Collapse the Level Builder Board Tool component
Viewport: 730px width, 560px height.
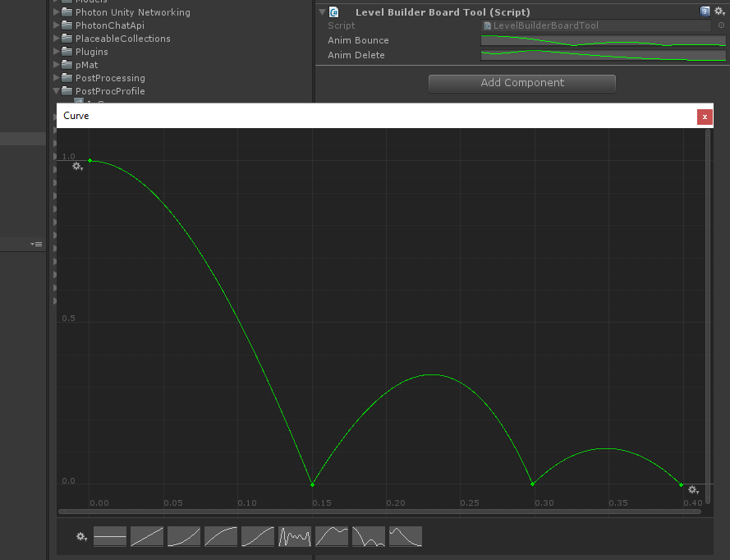click(x=323, y=12)
